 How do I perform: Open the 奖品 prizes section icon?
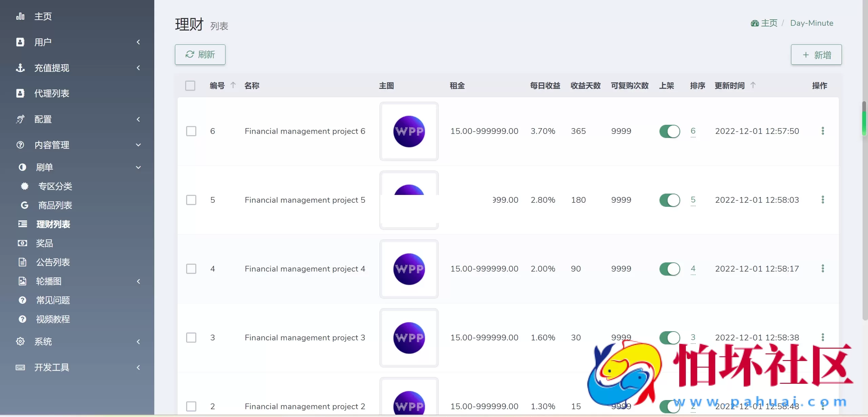point(22,243)
